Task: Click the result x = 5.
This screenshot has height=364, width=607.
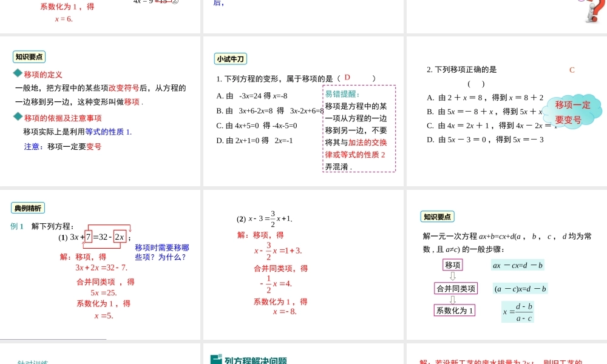Action: 104,315
